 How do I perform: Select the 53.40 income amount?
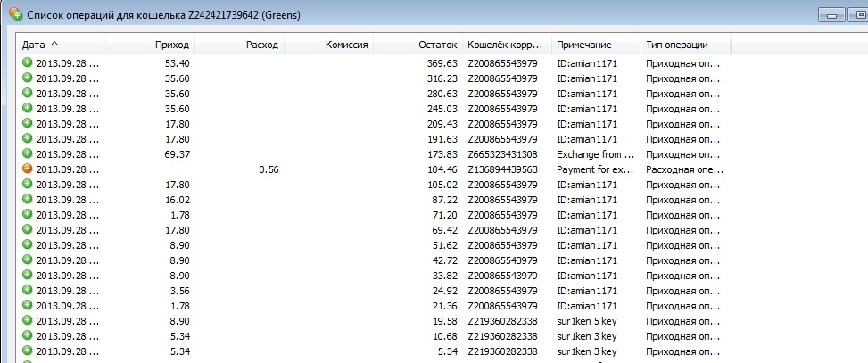[x=178, y=63]
